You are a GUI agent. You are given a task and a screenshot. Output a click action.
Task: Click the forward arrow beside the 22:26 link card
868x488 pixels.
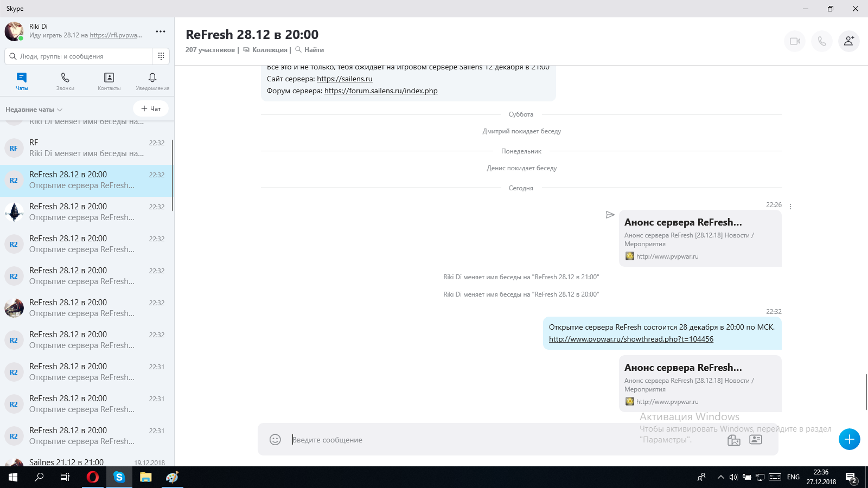click(610, 215)
